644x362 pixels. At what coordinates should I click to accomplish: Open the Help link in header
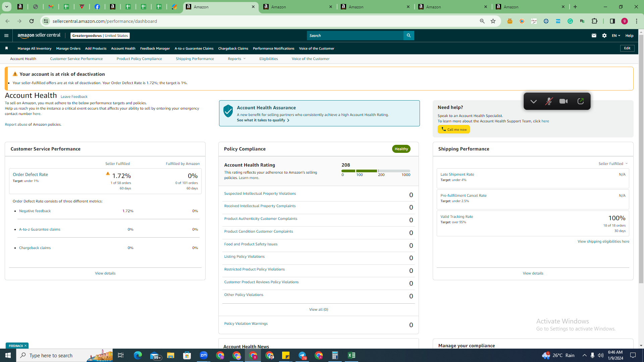coord(629,36)
